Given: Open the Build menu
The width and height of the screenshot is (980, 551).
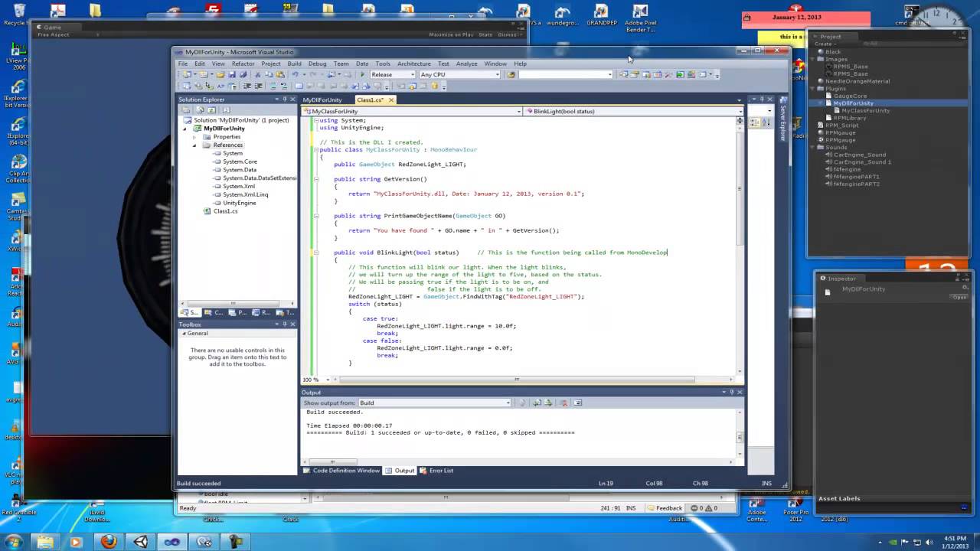Looking at the screenshot, I should 294,64.
